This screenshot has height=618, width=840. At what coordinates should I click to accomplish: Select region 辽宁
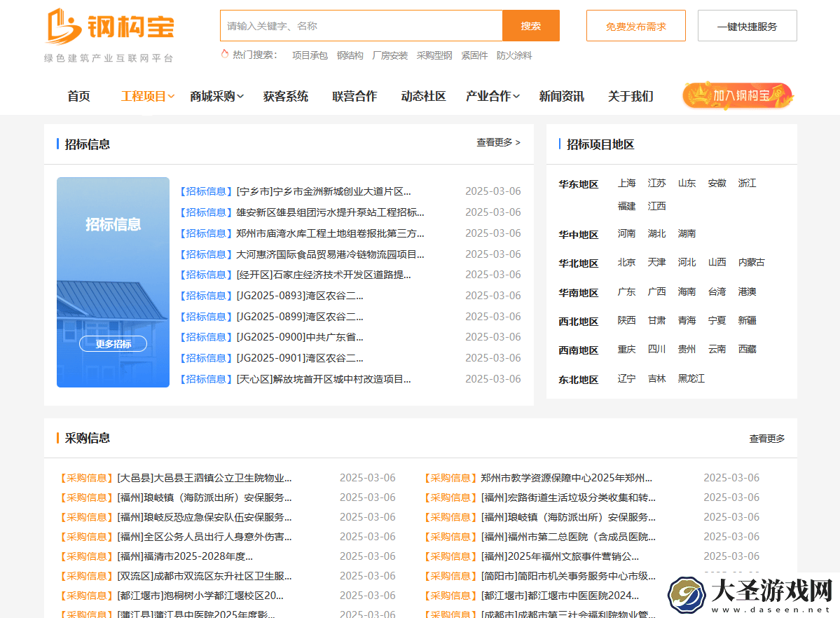click(x=626, y=379)
